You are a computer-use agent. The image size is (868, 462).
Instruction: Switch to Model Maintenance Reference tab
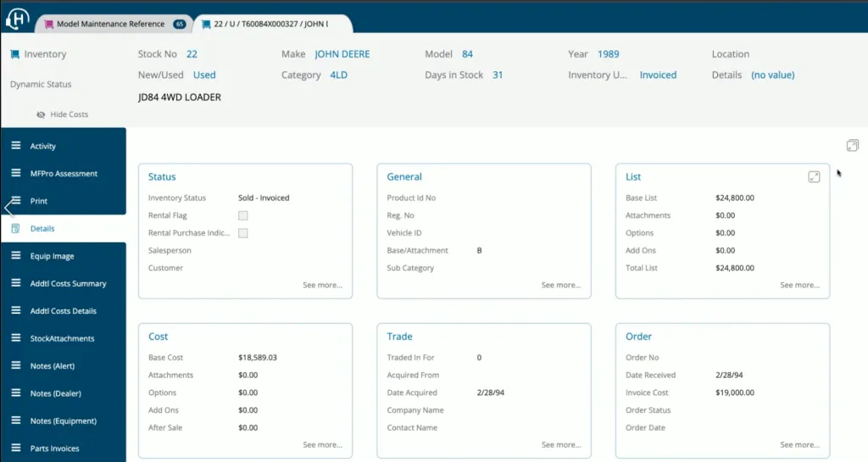[114, 24]
